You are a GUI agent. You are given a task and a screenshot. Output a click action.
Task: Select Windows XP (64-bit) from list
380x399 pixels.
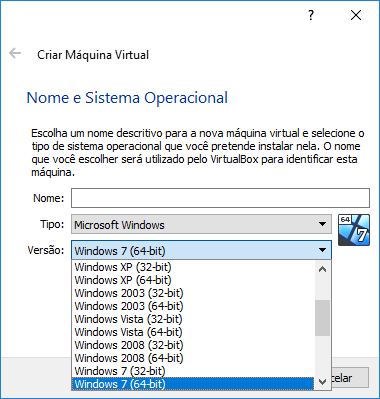(x=193, y=280)
